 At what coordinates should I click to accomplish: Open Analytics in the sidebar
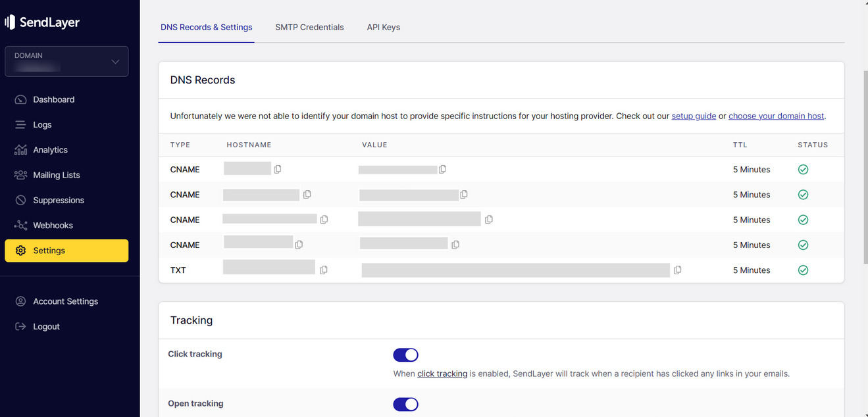click(66, 150)
